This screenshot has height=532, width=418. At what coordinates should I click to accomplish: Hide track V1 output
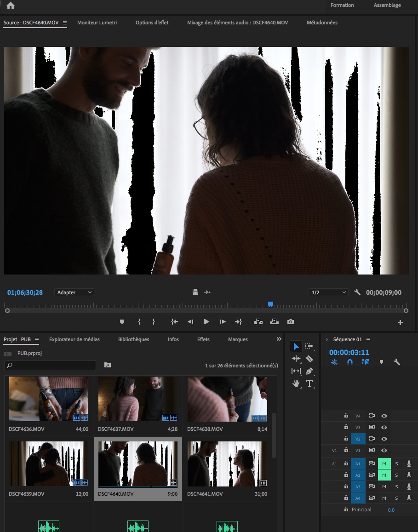pos(384,450)
